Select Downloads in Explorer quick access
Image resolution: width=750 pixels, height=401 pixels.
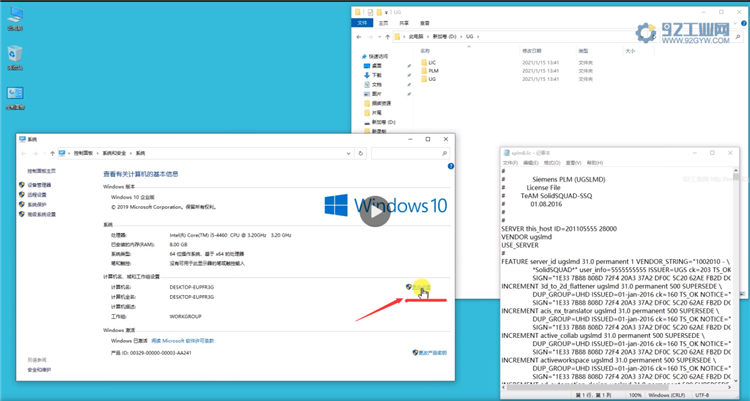point(373,75)
